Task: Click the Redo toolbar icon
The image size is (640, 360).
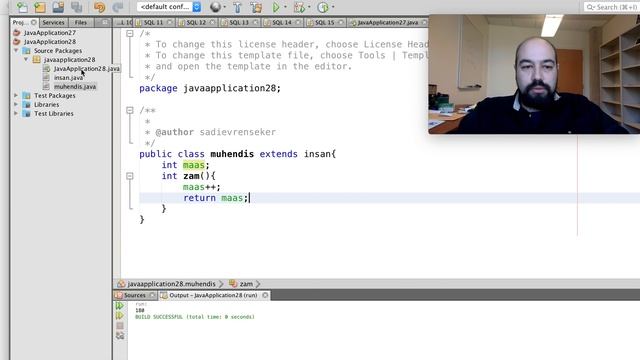Action: (118, 7)
